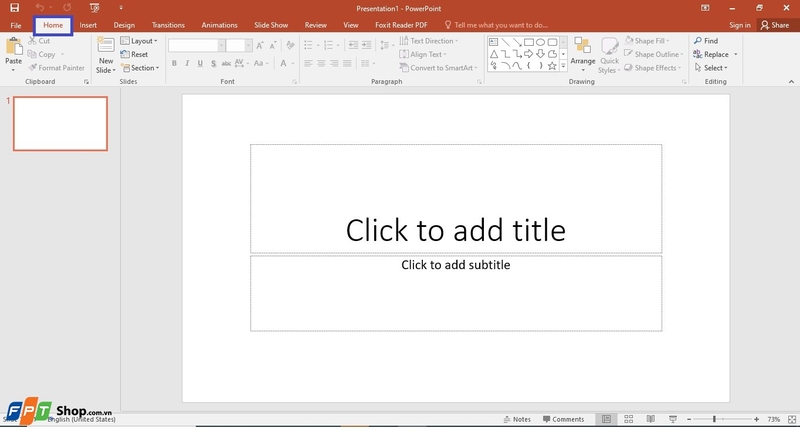Click the Undo arrow in quick access toolbar
Image resolution: width=800 pixels, height=431 pixels.
39,8
